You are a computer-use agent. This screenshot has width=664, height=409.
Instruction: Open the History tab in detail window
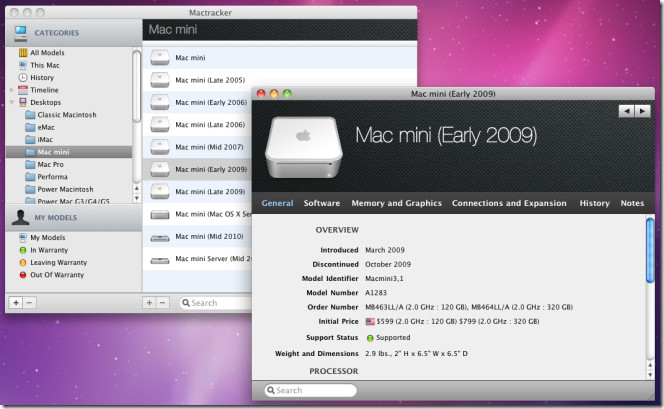(595, 203)
